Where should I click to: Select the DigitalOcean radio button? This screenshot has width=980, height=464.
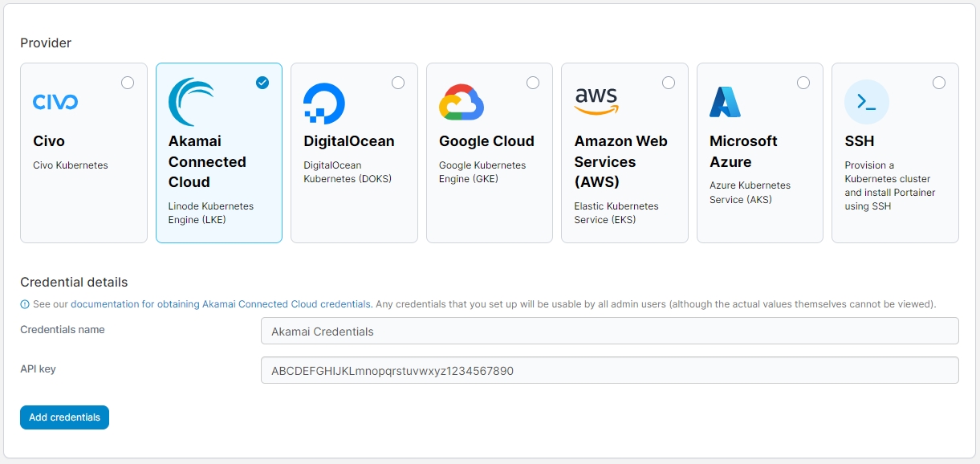(x=398, y=83)
